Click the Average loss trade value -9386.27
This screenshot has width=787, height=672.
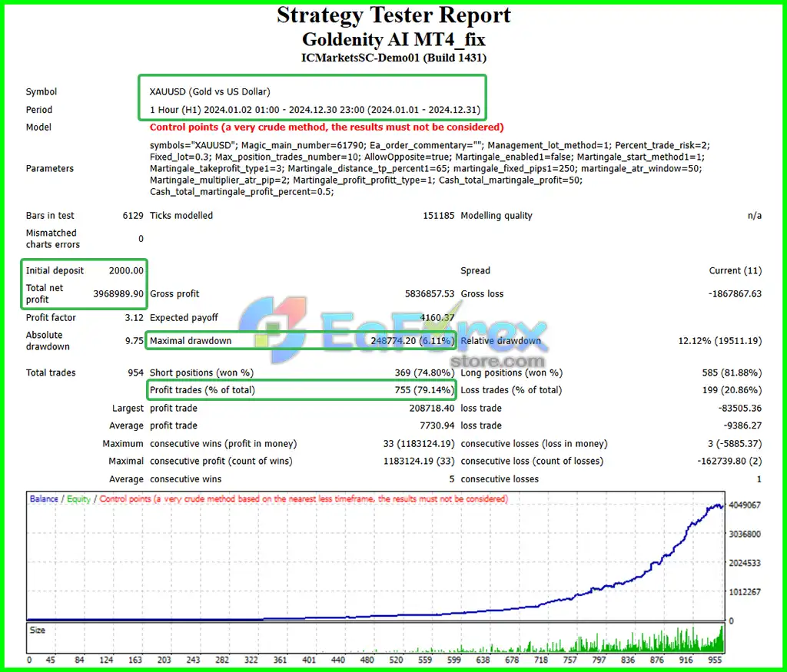coord(742,425)
